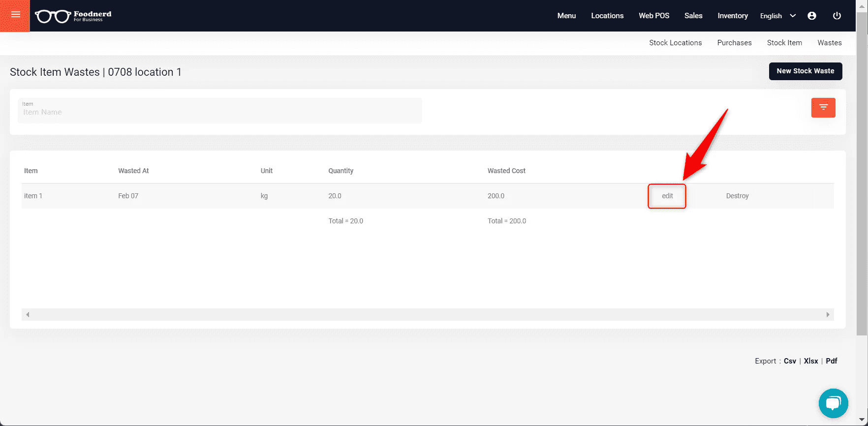Click the Foodnerd glasses logo
This screenshot has width=868, height=426.
click(x=73, y=16)
